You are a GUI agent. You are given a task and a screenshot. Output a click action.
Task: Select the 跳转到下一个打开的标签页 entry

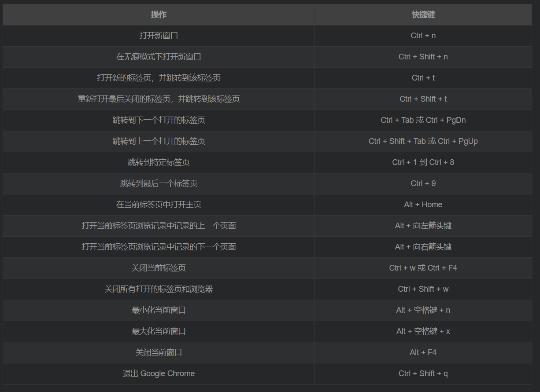click(x=159, y=120)
